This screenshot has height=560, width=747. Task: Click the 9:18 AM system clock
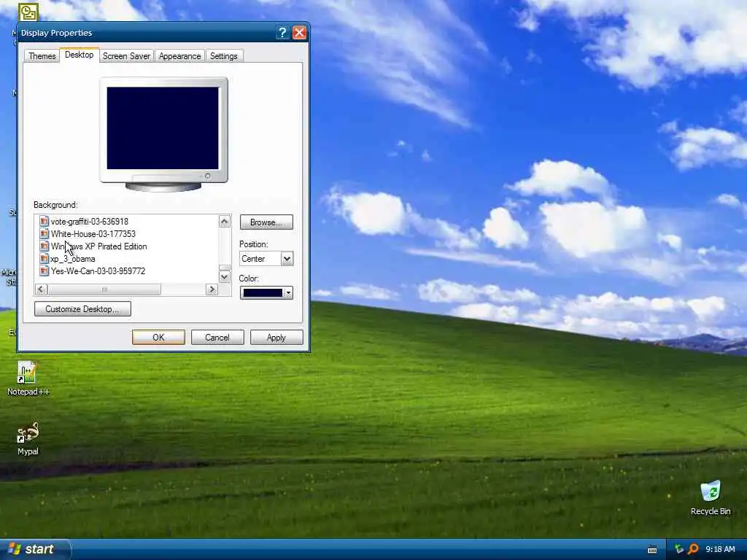pyautogui.click(x=720, y=549)
